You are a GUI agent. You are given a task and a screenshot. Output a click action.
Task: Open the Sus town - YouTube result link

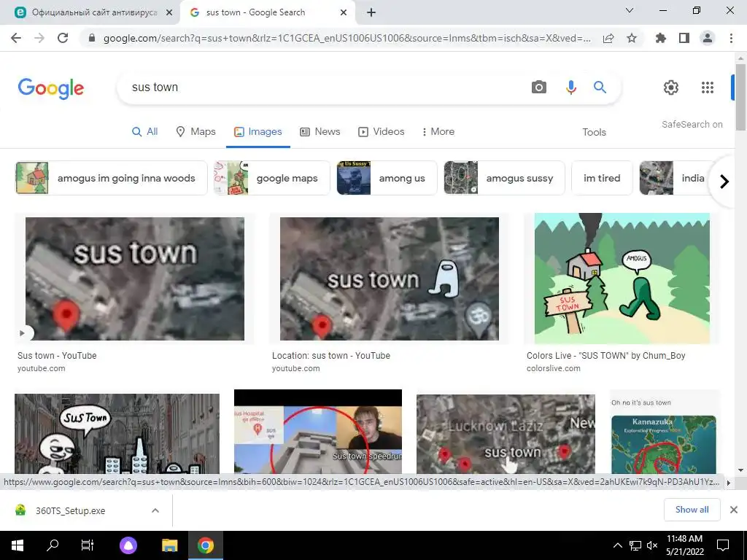pos(57,356)
